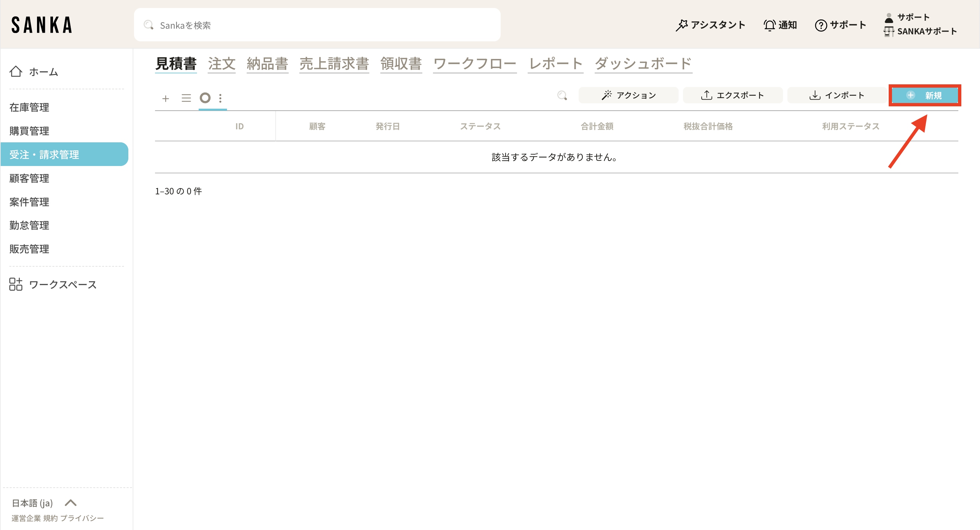
Task: Click the Home house icon
Action: click(x=16, y=72)
